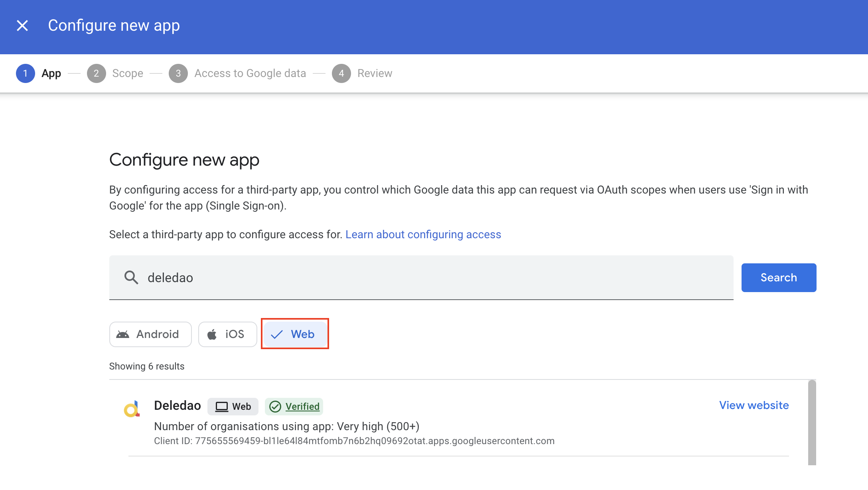The width and height of the screenshot is (868, 490).
Task: Click the results list scrollbar
Action: [x=812, y=422]
